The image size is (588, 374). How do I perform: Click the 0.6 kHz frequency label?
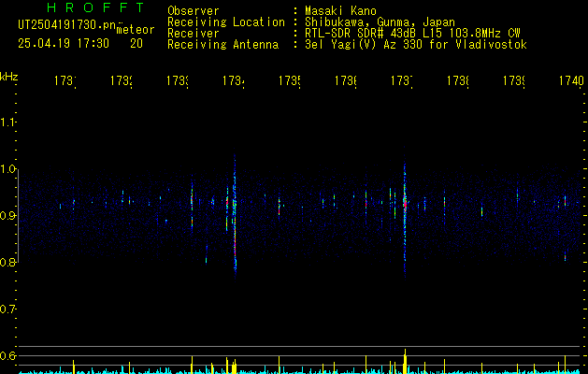(7, 355)
